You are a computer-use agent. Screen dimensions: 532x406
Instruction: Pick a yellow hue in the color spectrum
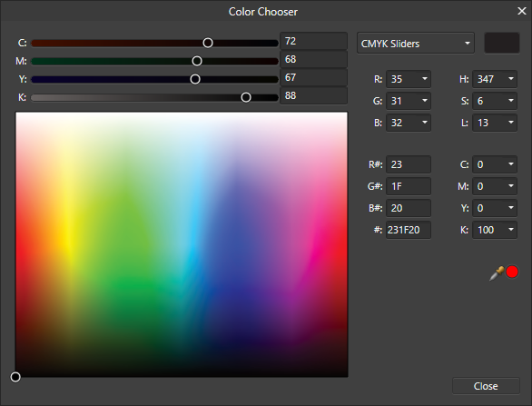coord(69,238)
